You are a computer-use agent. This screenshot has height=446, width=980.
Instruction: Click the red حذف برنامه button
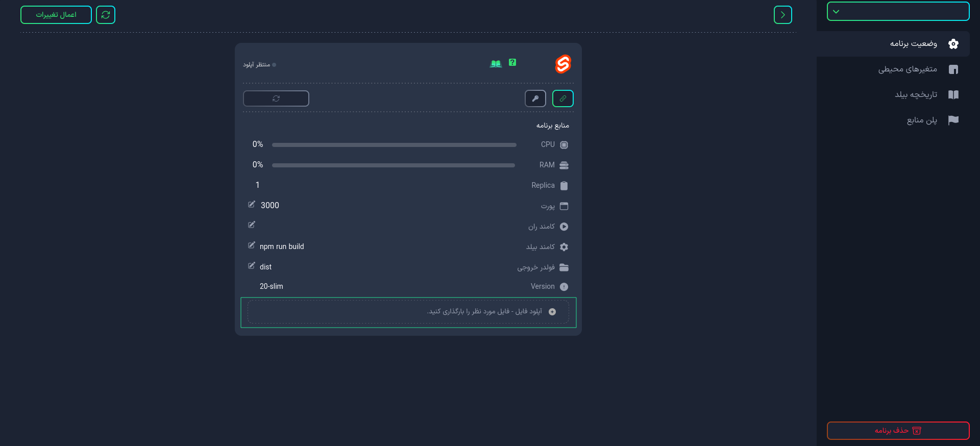point(898,431)
